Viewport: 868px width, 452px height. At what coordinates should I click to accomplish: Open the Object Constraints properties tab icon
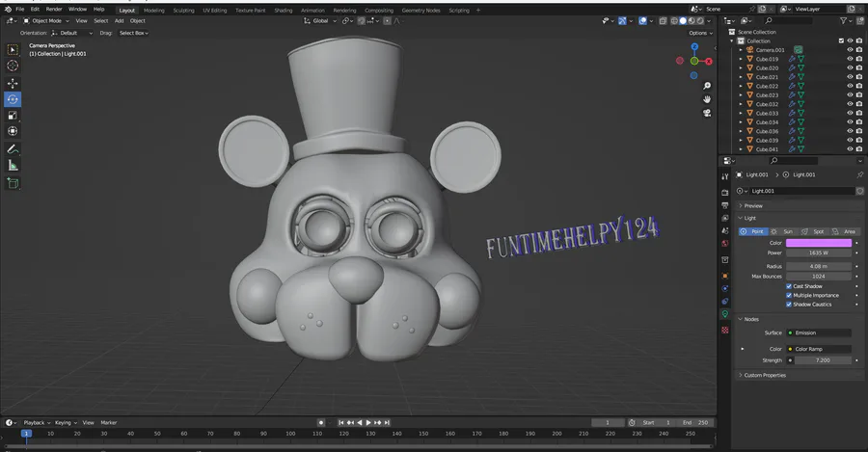(x=725, y=301)
